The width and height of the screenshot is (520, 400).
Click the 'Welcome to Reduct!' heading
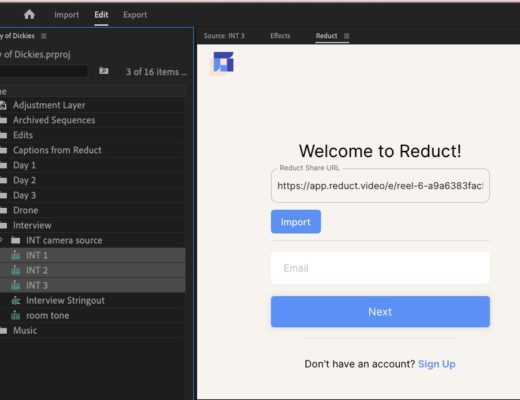pyautogui.click(x=380, y=151)
